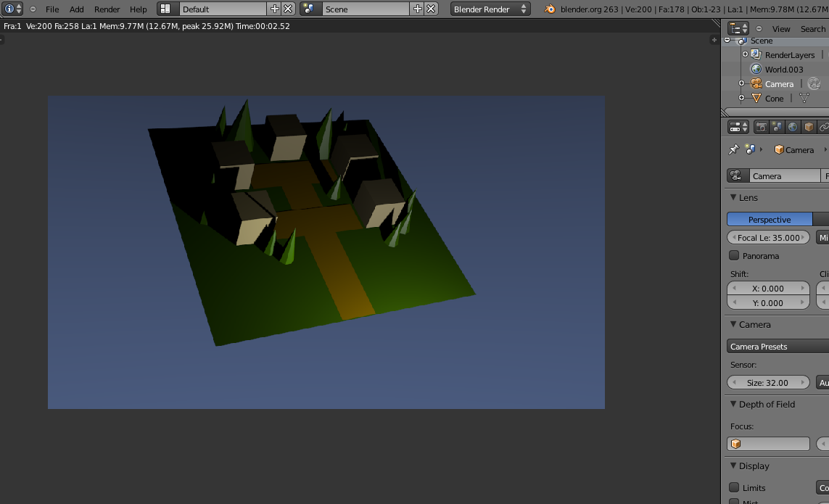Expand the Cone tree node
829x504 pixels.
741,98
